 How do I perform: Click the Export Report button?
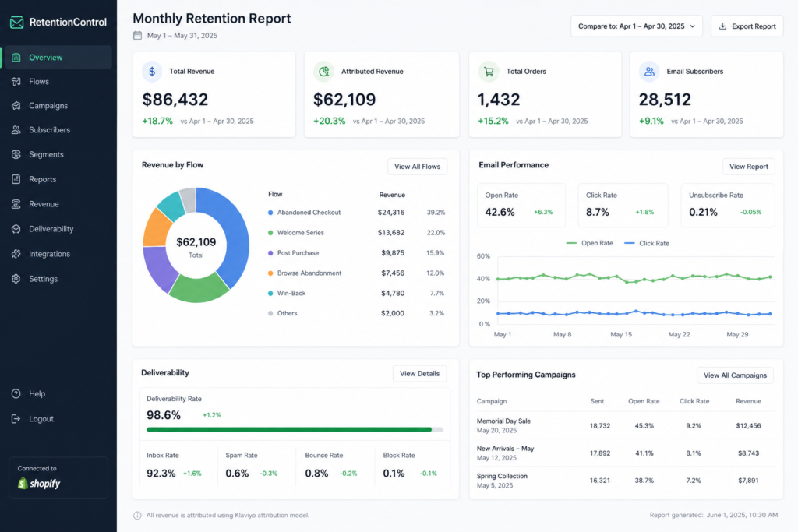click(x=747, y=26)
